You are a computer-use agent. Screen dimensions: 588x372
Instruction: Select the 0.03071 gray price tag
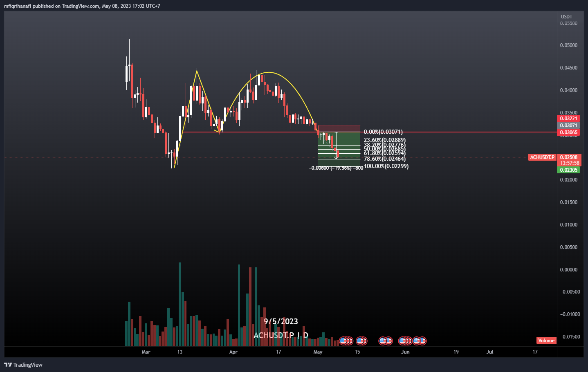tap(568, 125)
